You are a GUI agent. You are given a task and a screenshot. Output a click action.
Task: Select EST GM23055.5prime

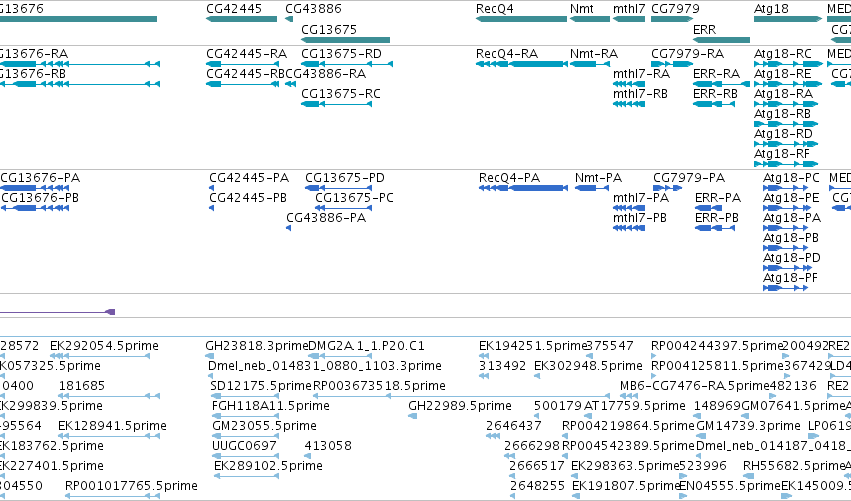[245, 436]
